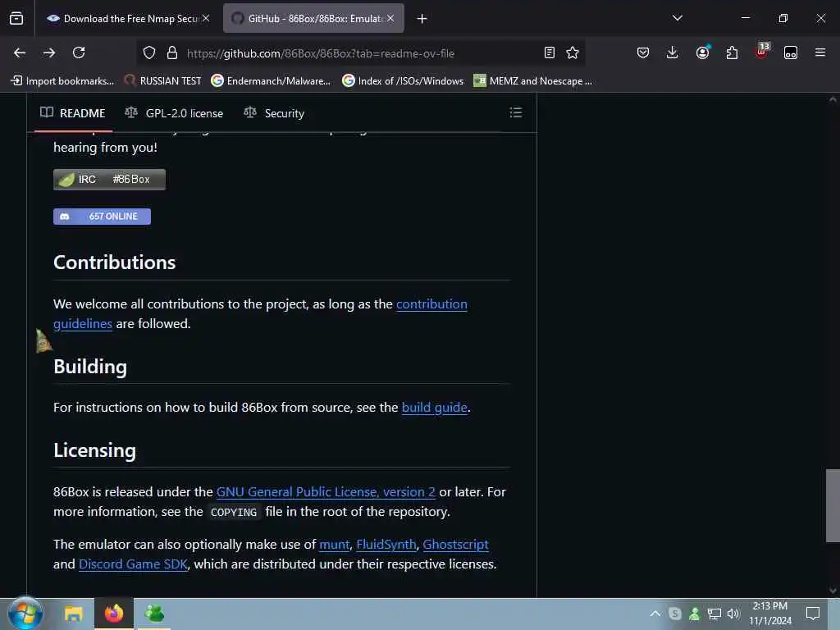Close the Nmap download tab
The width and height of the screenshot is (840, 630).
[x=206, y=18]
